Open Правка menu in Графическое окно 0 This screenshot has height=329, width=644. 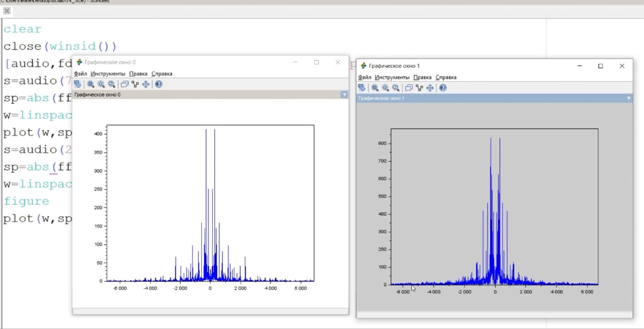[x=138, y=74]
